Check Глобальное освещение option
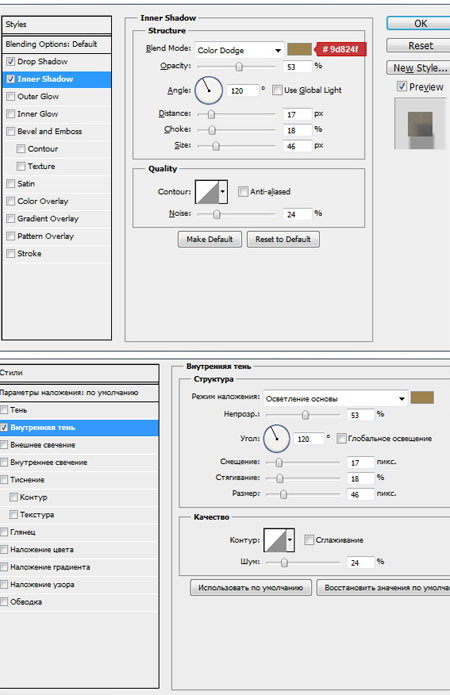 point(341,439)
